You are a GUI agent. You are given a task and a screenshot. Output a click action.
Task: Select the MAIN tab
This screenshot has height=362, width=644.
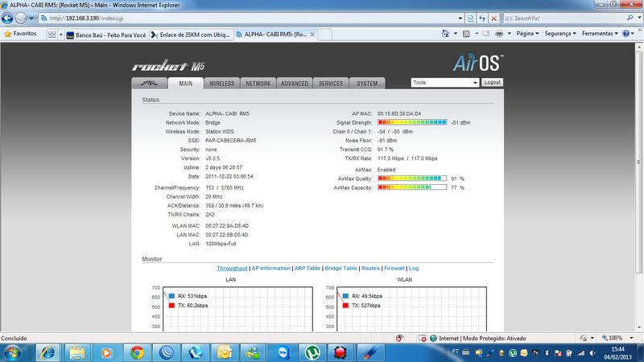pos(186,83)
